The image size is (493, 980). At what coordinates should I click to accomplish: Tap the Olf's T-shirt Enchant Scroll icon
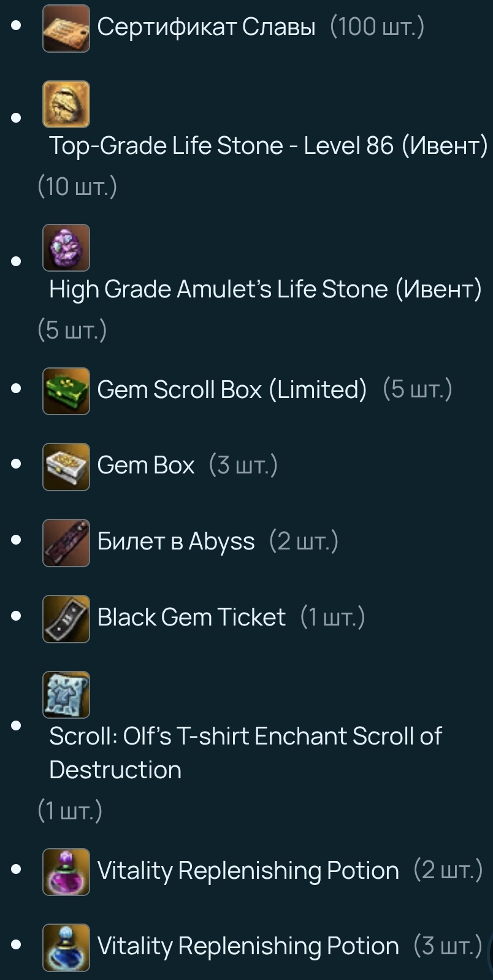pyautogui.click(x=66, y=695)
